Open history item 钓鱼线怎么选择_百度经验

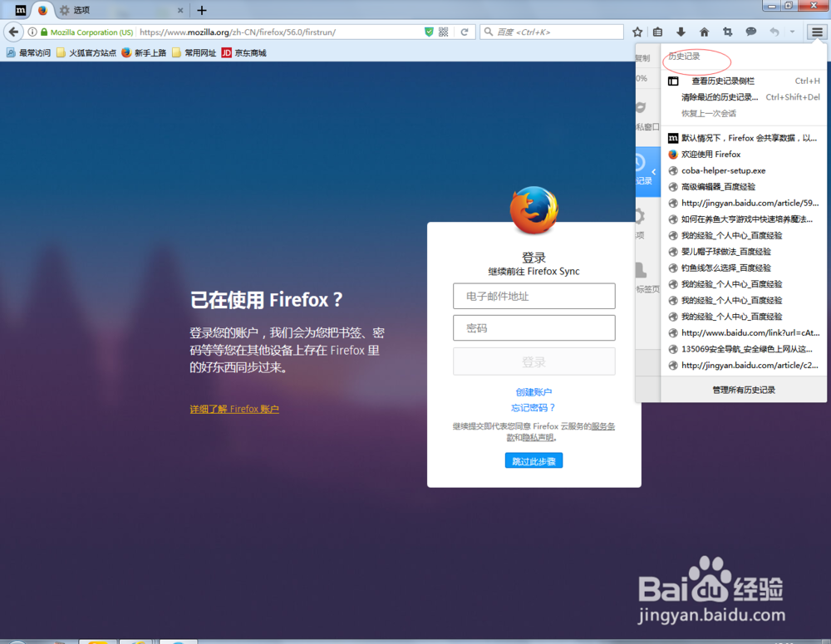tap(744, 268)
